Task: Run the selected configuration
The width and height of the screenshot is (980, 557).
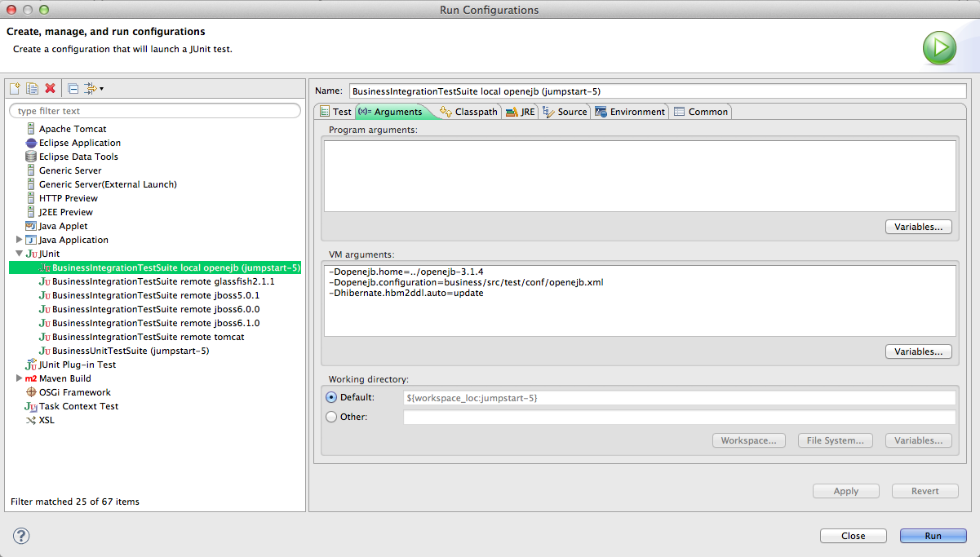Action: tap(933, 536)
